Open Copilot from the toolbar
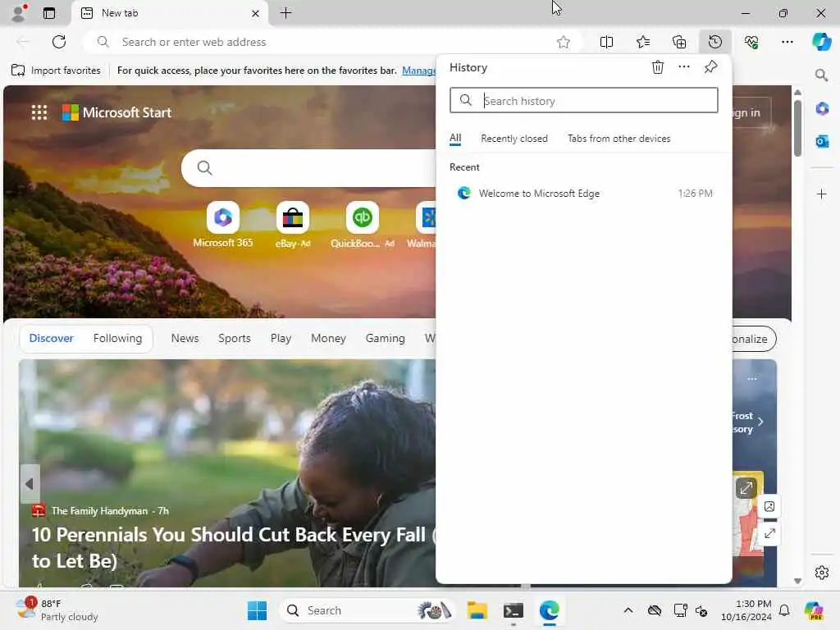840x630 pixels. coord(821,42)
